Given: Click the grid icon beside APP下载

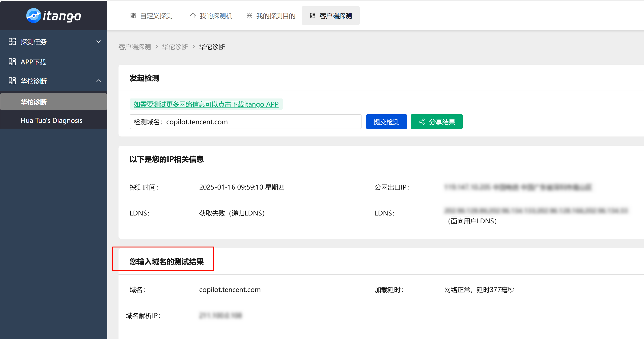Looking at the screenshot, I should click(x=12, y=62).
